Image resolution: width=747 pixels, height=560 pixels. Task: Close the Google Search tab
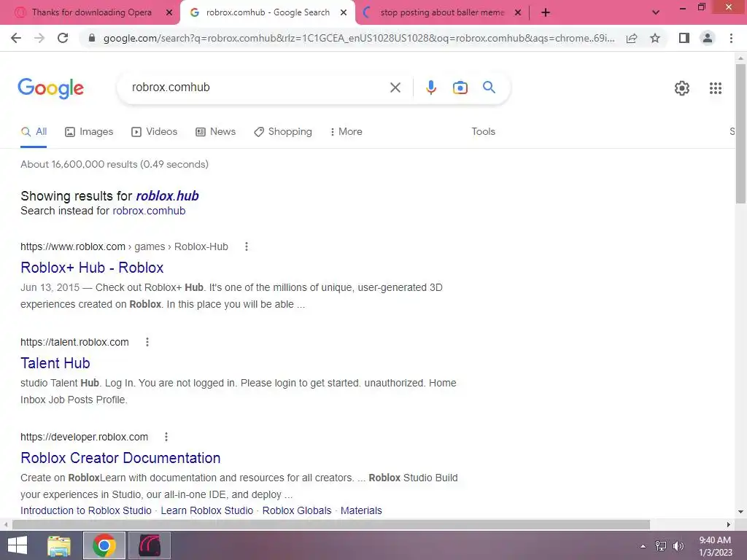click(x=344, y=12)
